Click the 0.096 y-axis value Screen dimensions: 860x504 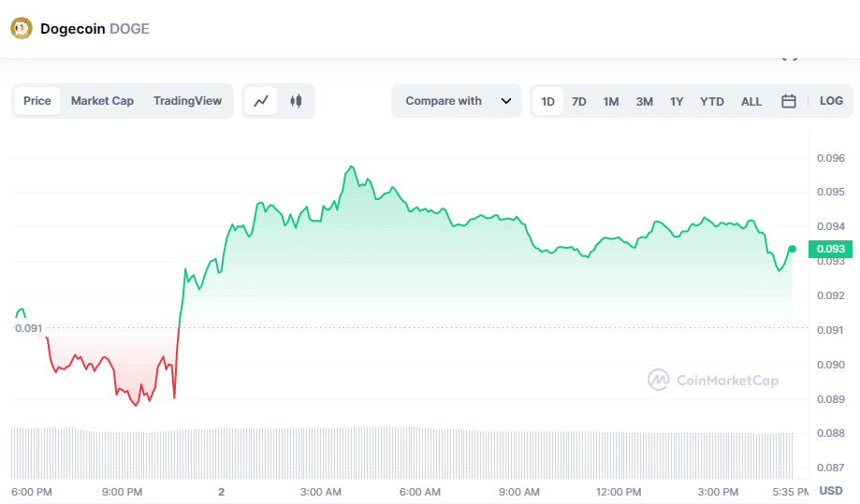coord(830,158)
